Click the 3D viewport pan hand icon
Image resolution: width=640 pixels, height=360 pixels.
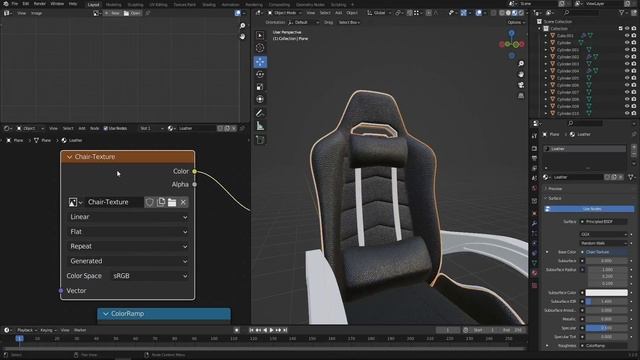click(x=521, y=74)
